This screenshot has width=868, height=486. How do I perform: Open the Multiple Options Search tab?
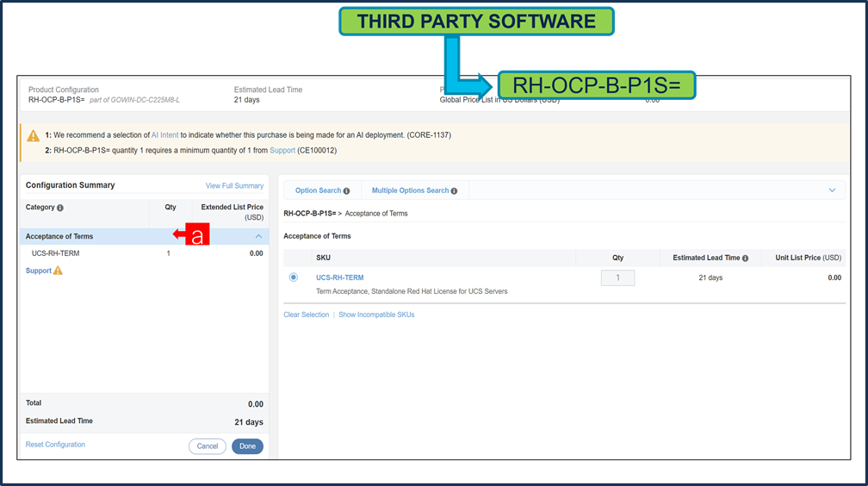point(410,190)
